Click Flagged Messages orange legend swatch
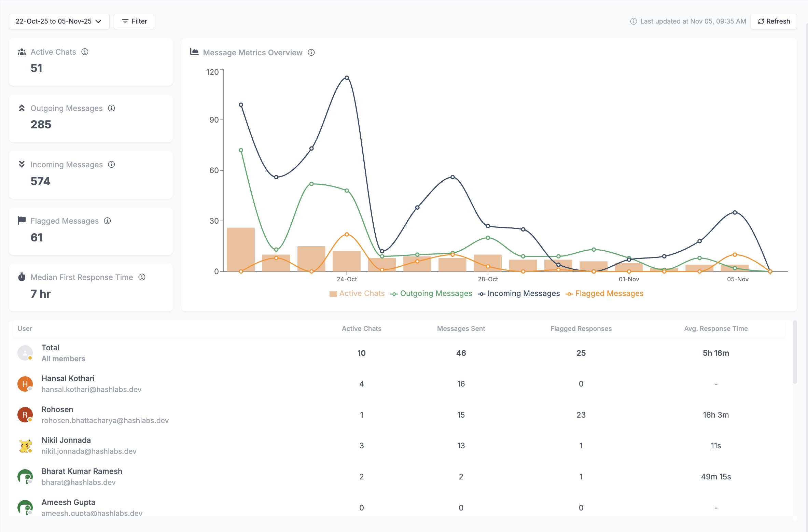This screenshot has height=532, width=808. (x=569, y=294)
